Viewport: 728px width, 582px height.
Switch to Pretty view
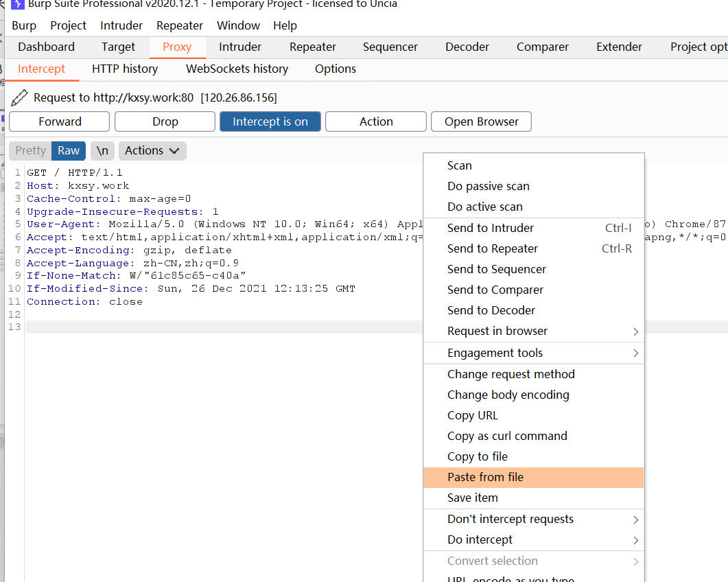pyautogui.click(x=30, y=150)
